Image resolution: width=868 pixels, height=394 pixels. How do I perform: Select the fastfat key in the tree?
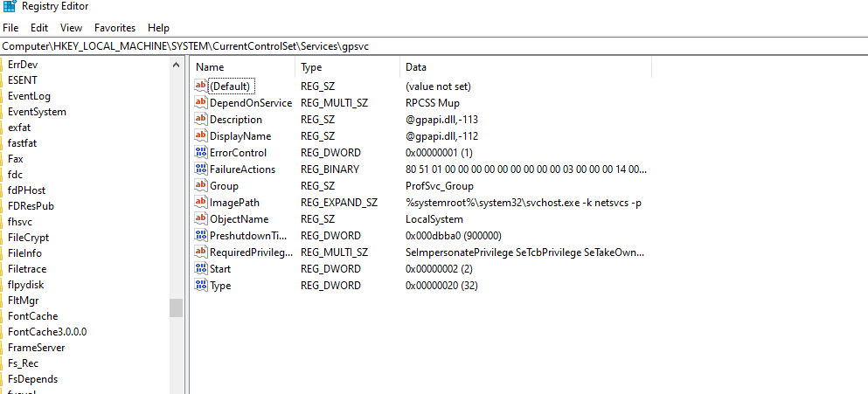coord(22,142)
